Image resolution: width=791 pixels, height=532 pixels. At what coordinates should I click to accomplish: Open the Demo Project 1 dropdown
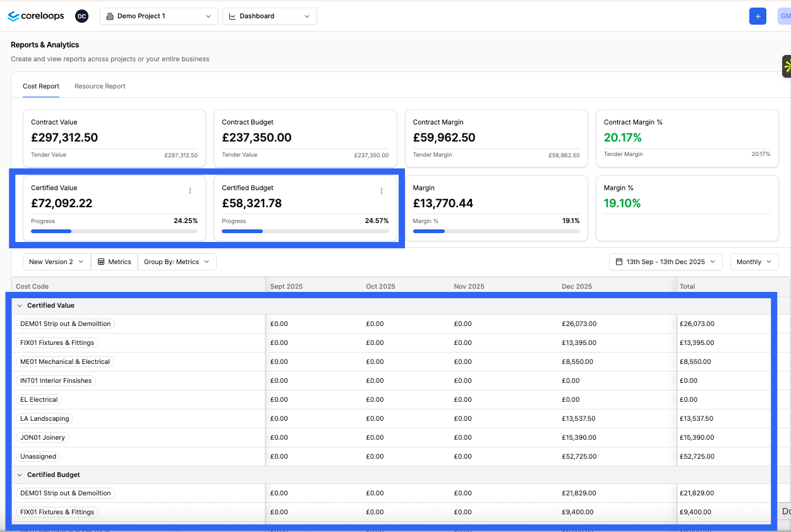click(x=159, y=16)
